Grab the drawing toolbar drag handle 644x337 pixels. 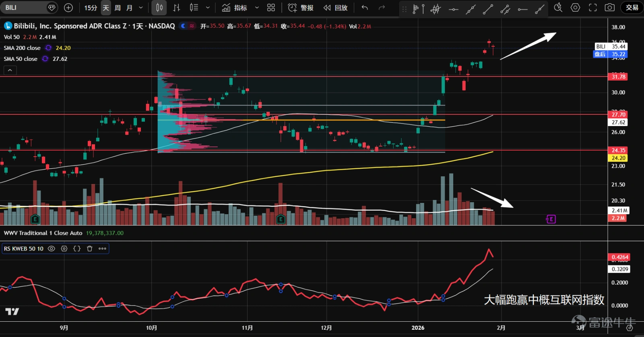(x=405, y=9)
